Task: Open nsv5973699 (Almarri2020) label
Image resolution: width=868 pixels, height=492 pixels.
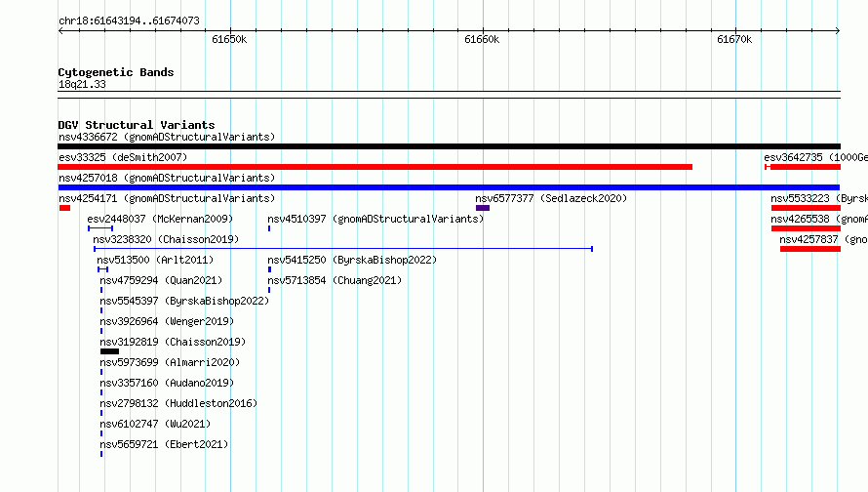Action: pyautogui.click(x=170, y=362)
